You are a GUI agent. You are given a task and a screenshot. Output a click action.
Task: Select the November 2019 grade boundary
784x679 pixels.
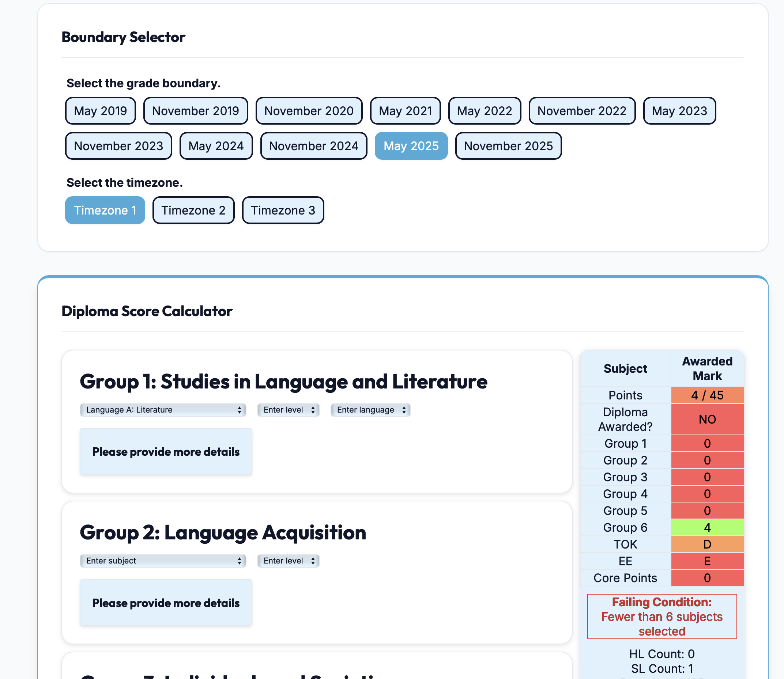(x=195, y=111)
